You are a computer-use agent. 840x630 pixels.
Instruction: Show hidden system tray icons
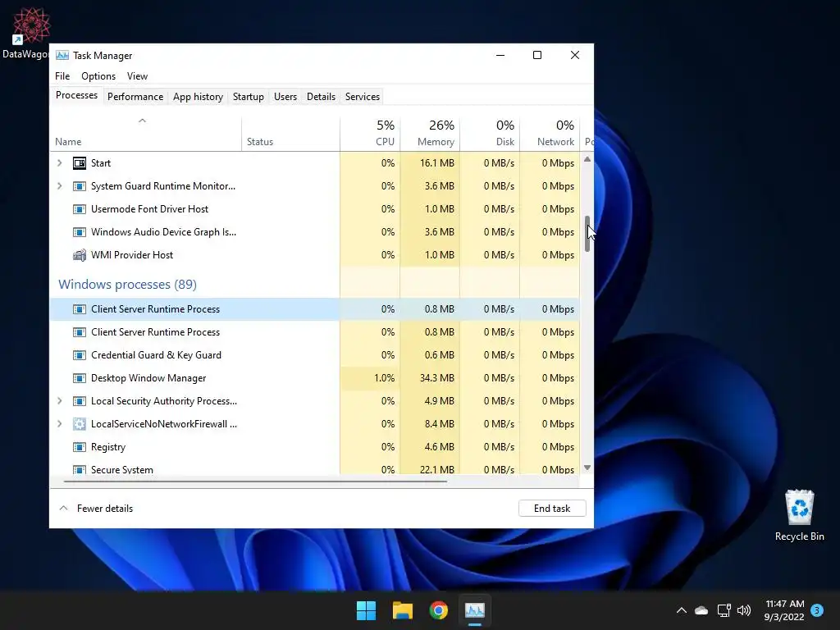coord(682,610)
